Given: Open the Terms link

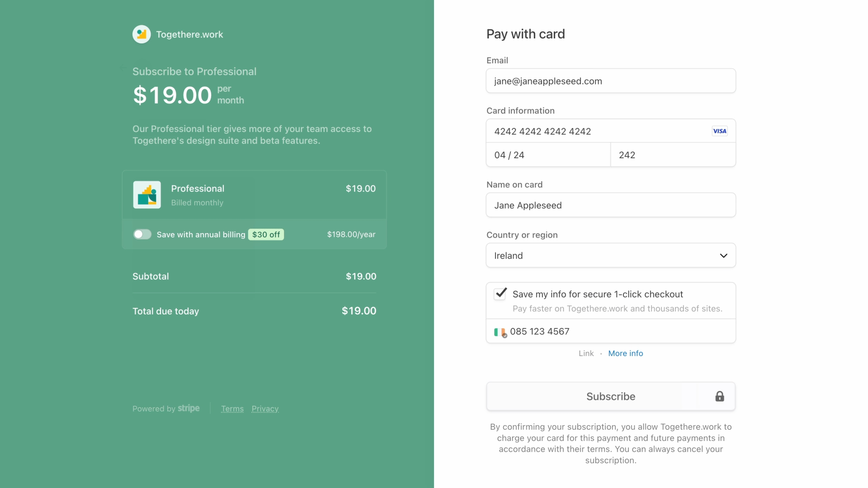Looking at the screenshot, I should pos(232,409).
